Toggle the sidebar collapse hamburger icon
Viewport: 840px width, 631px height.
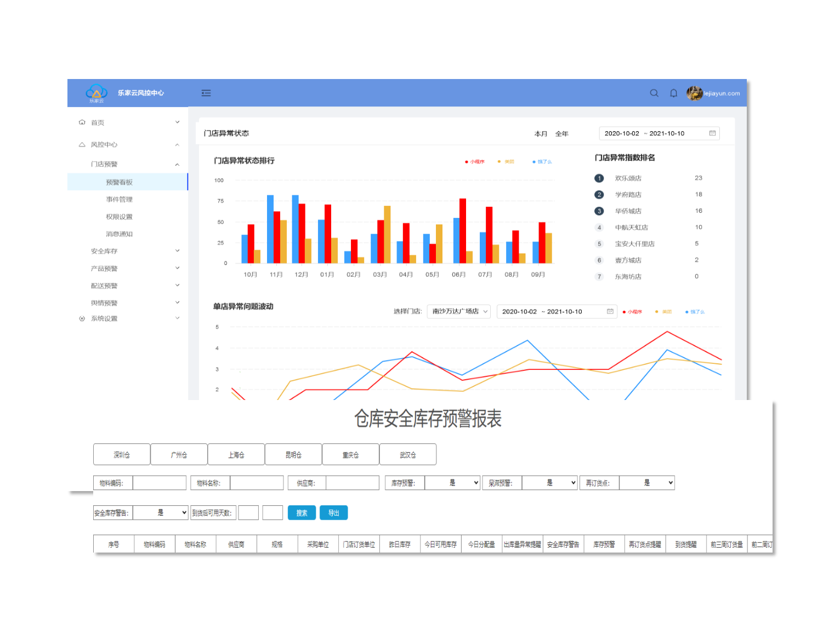pos(206,93)
